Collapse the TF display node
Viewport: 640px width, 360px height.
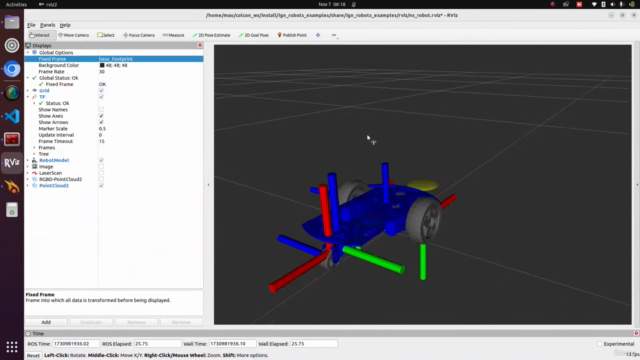tap(28, 97)
